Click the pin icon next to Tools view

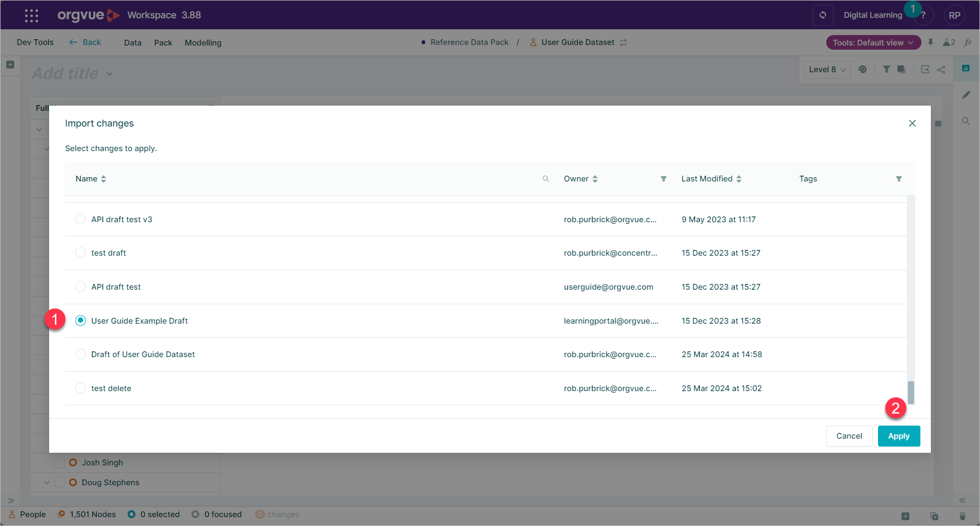tap(930, 42)
